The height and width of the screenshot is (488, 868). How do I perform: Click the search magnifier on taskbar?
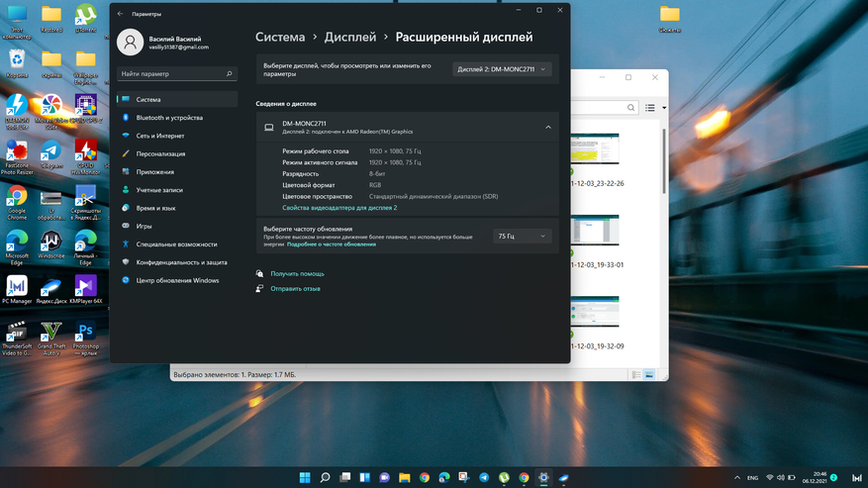[325, 477]
